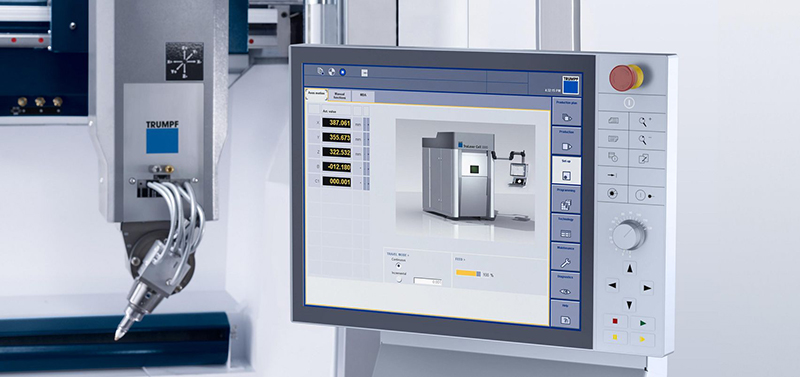Viewport: 800px width, 377px height.
Task: Open the Diagnostics eye icon
Action: click(x=565, y=286)
